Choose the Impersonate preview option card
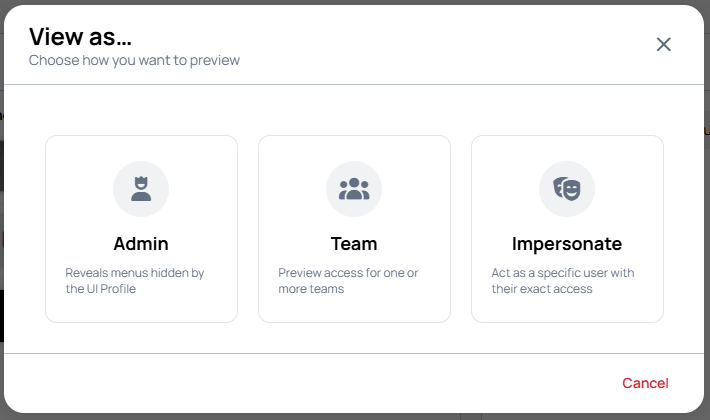The image size is (710, 420). pos(567,229)
